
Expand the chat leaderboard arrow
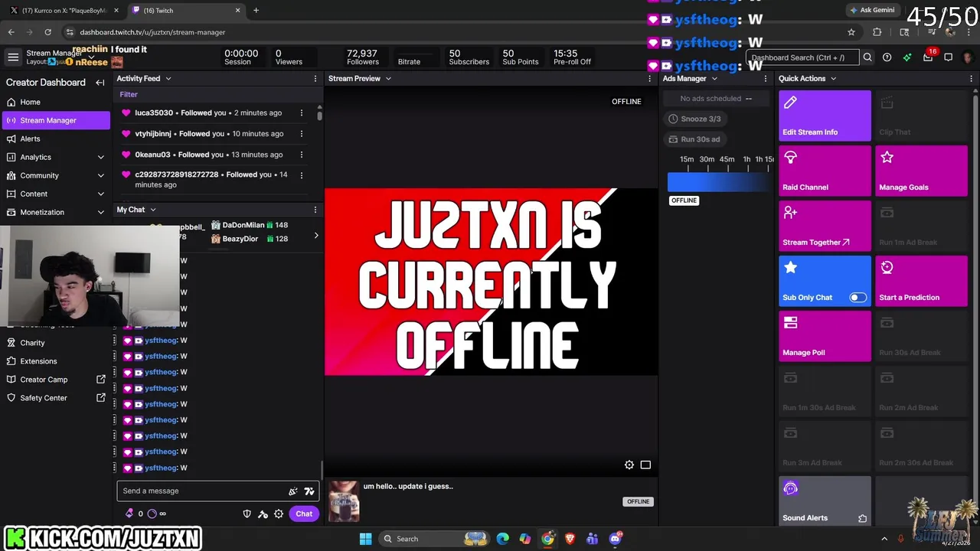coord(316,236)
